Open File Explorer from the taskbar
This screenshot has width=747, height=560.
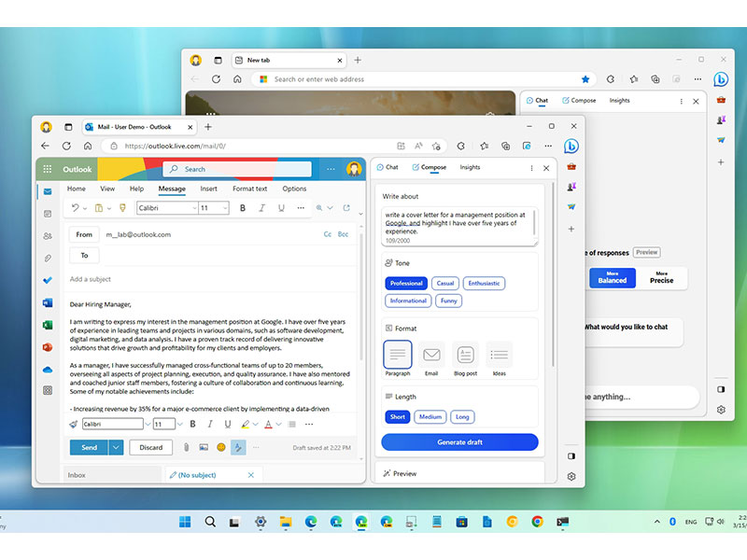tap(286, 522)
